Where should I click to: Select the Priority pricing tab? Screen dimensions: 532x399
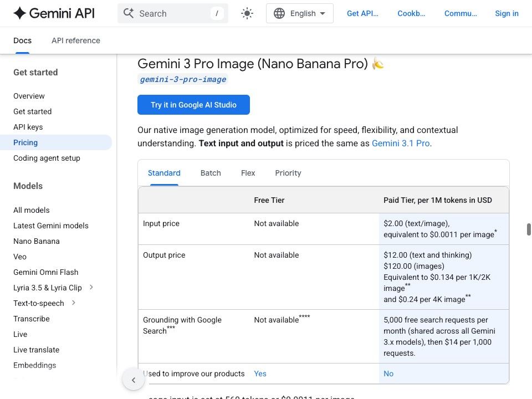tap(288, 173)
